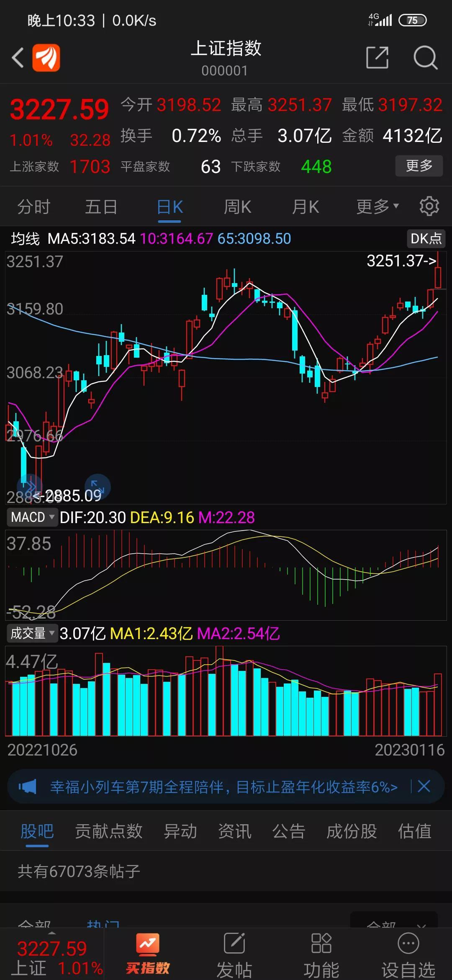The height and width of the screenshot is (980, 452).
Task: Expand the MACD indicator dropdown
Action: 33,517
